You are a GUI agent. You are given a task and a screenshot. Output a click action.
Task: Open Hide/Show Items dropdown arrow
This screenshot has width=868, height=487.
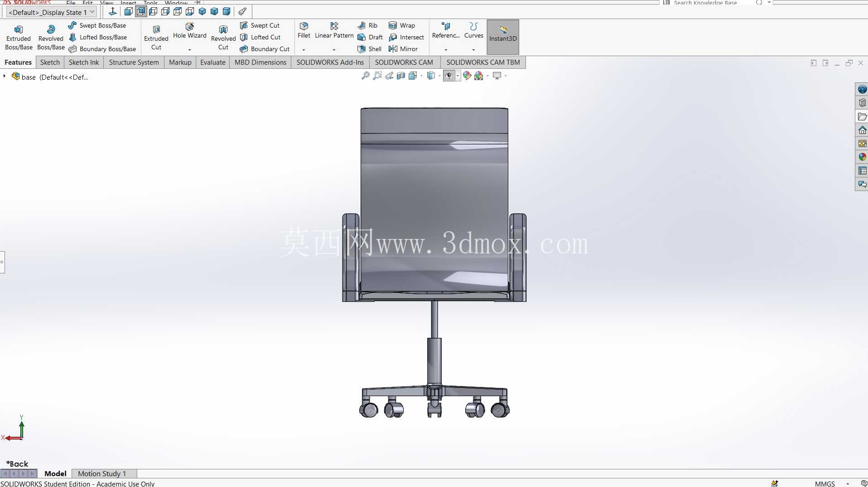click(x=458, y=76)
